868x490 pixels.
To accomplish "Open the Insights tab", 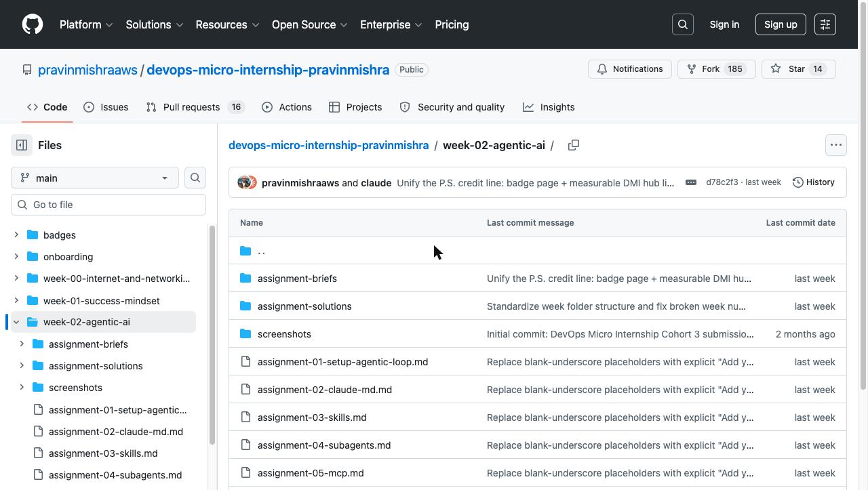I will click(549, 107).
